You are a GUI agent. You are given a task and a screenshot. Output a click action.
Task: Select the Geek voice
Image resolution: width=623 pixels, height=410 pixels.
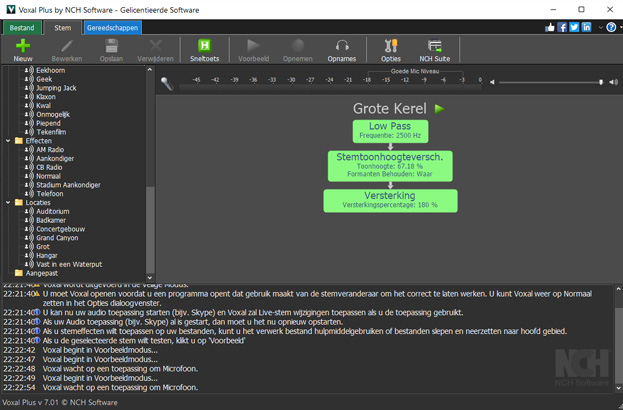pos(44,79)
